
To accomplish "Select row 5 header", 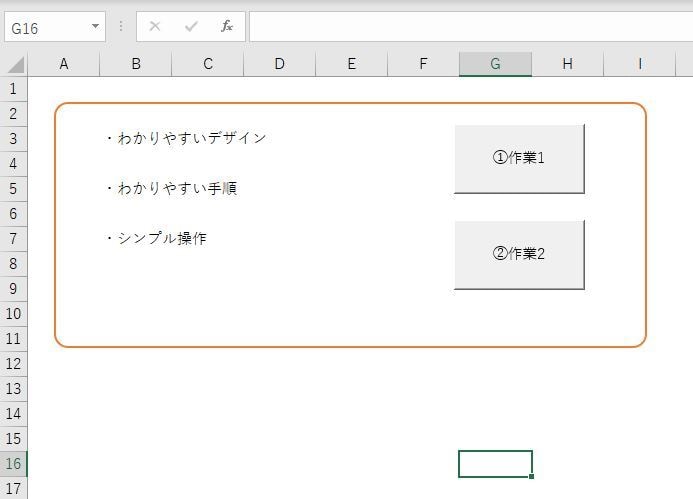I will (x=13, y=189).
